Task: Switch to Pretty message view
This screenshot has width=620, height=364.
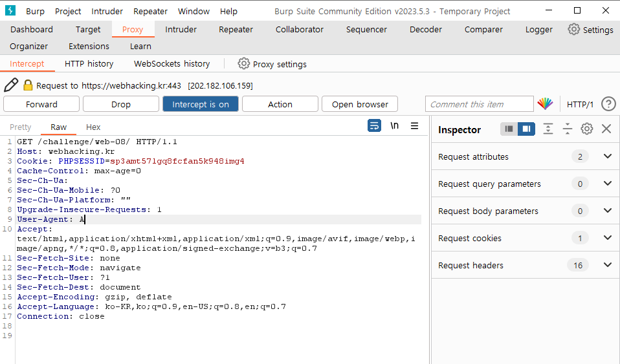Action: pyautogui.click(x=21, y=127)
